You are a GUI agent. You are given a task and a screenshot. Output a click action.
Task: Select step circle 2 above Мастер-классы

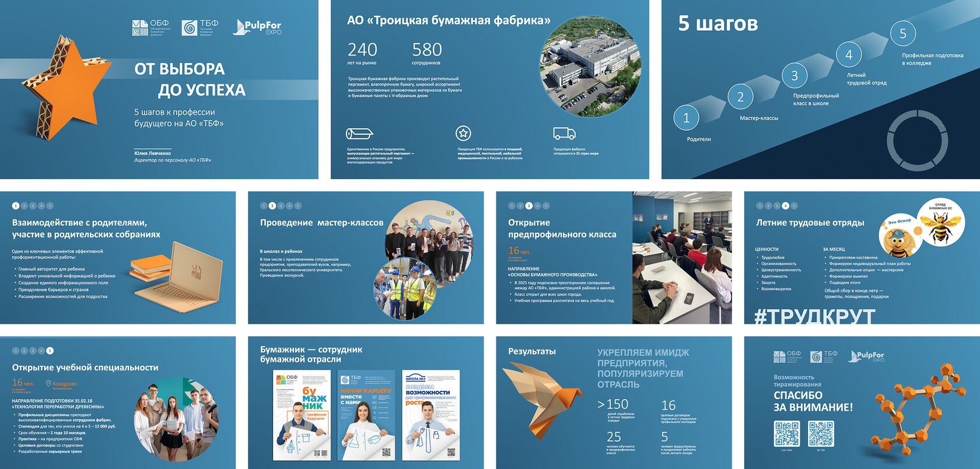click(740, 97)
